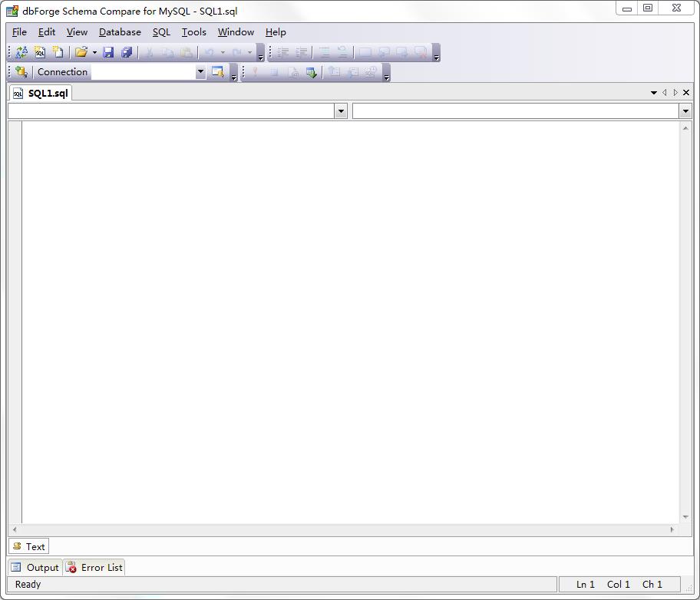Open the left navigation dropdown above editor
The width and height of the screenshot is (700, 600).
pyautogui.click(x=341, y=111)
